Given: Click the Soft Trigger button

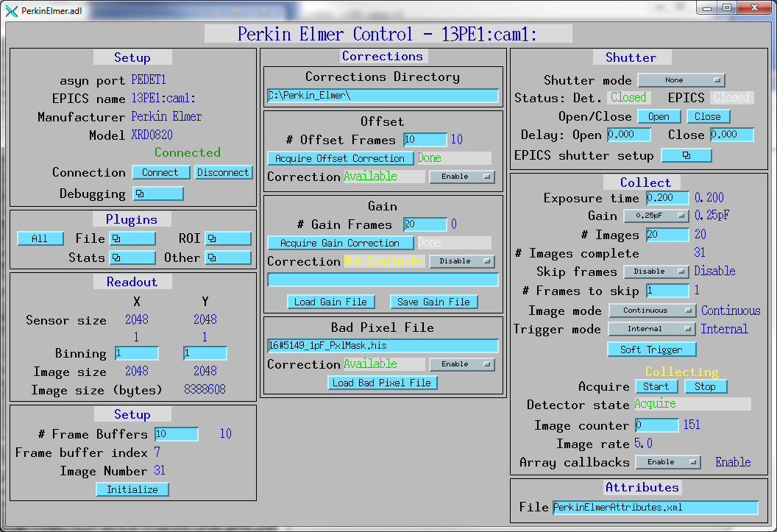Looking at the screenshot, I should [652, 350].
